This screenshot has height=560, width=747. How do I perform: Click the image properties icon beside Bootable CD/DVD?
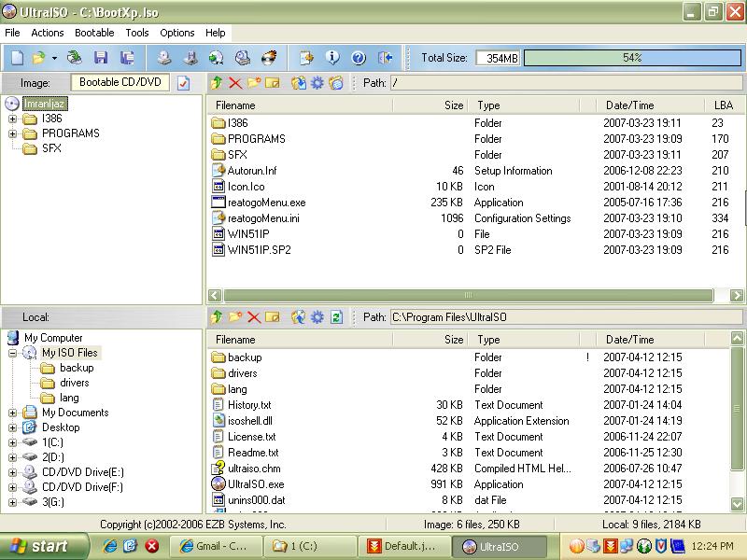pyautogui.click(x=183, y=83)
